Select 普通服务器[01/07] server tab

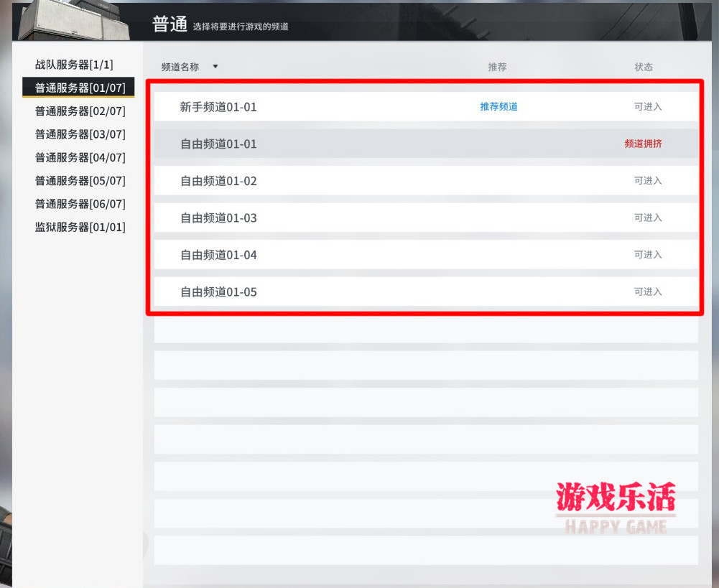tap(78, 87)
